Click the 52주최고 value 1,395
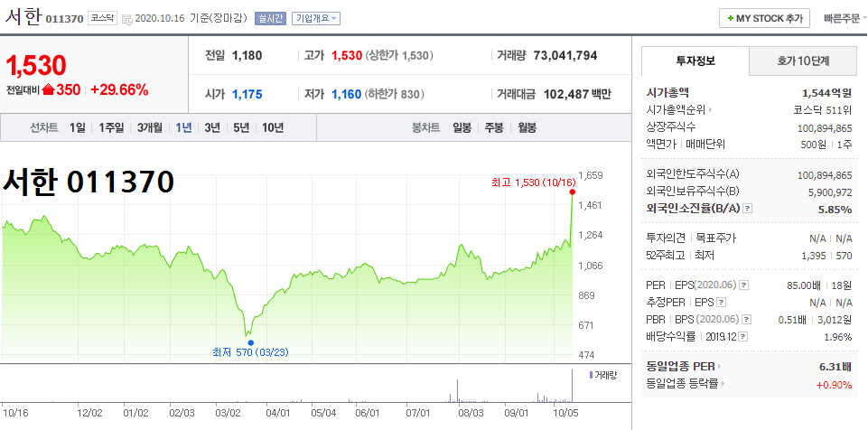This screenshot has height=430, width=868. pyautogui.click(x=813, y=256)
